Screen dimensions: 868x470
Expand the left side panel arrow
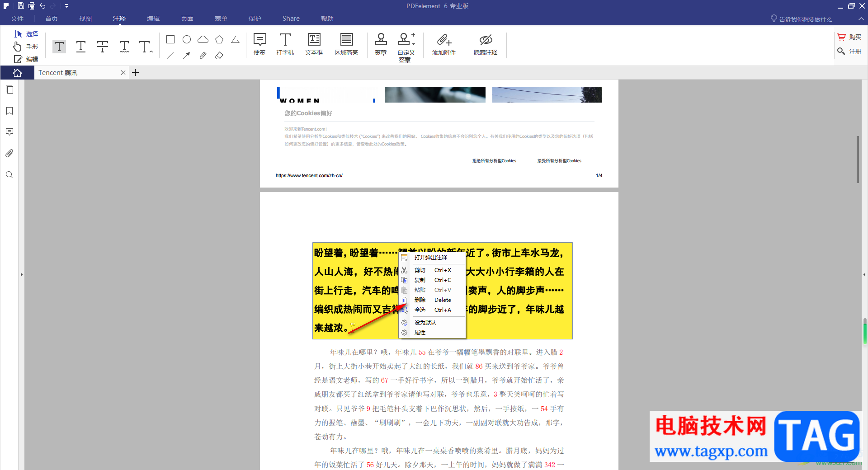tap(21, 274)
